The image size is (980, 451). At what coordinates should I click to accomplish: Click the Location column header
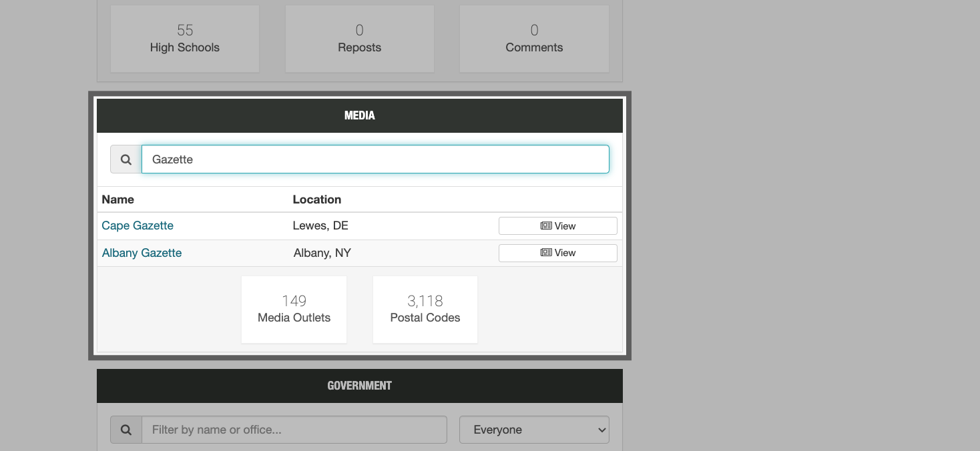point(317,199)
